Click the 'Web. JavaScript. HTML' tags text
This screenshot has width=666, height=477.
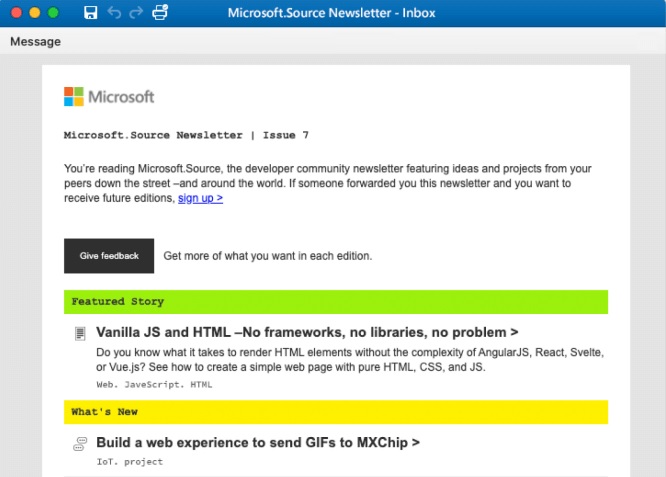(154, 384)
